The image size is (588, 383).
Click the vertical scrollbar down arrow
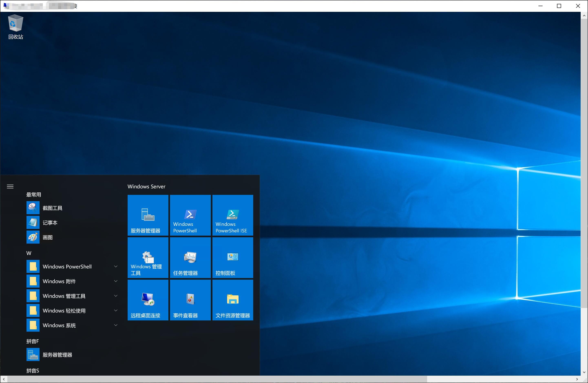(584, 372)
